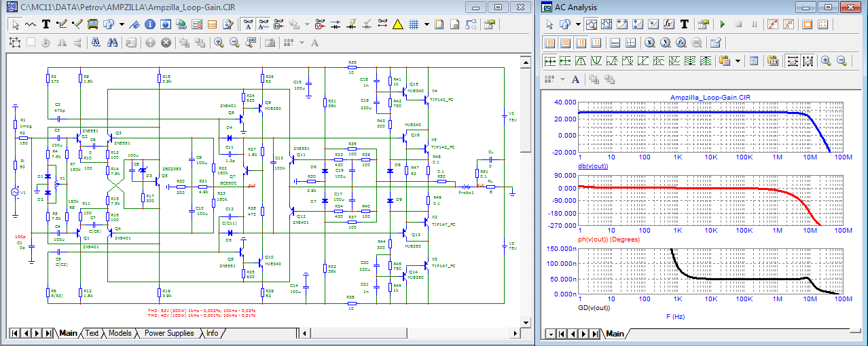Toggle the horizontal cursor lock button in AC Analysis
Viewport: 868px width, 346px height.
click(792, 60)
